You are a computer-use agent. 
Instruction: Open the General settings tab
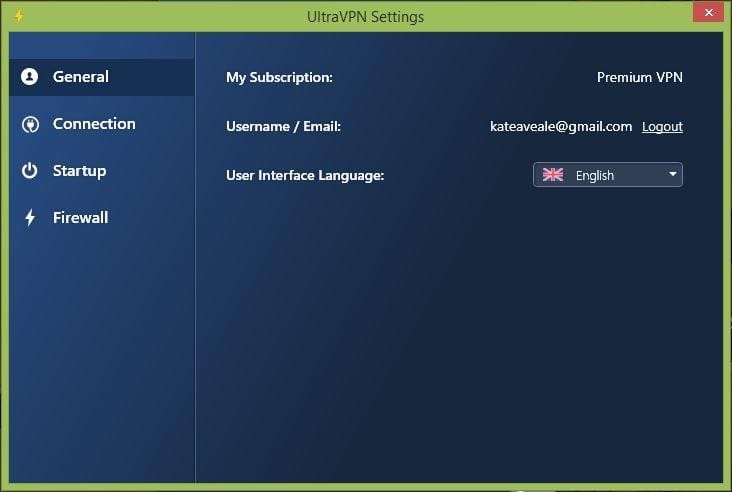pos(102,77)
